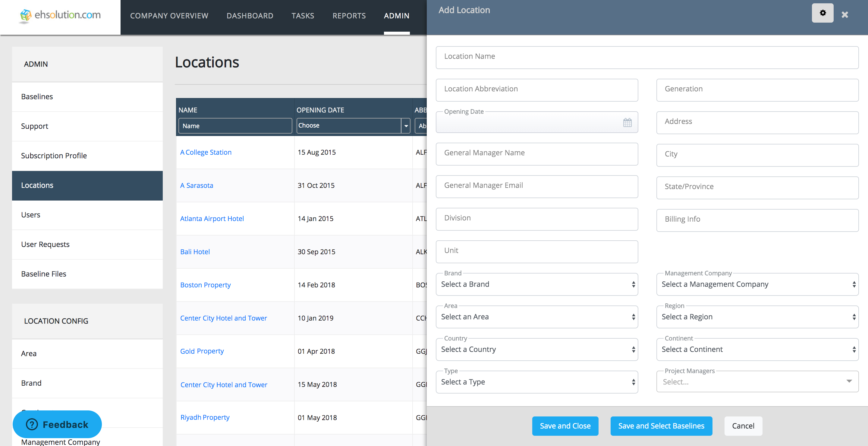Open Gold Property location link
Viewport: 868px width, 446px height.
[x=202, y=351]
